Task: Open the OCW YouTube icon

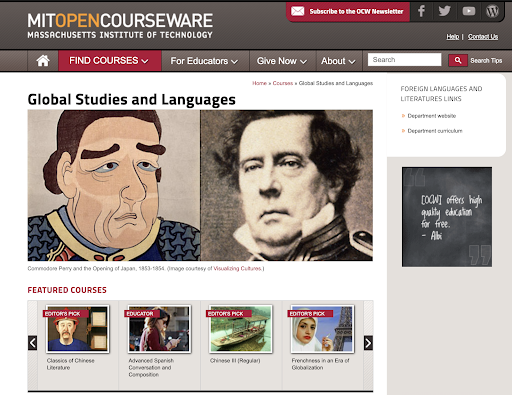Action: click(469, 11)
